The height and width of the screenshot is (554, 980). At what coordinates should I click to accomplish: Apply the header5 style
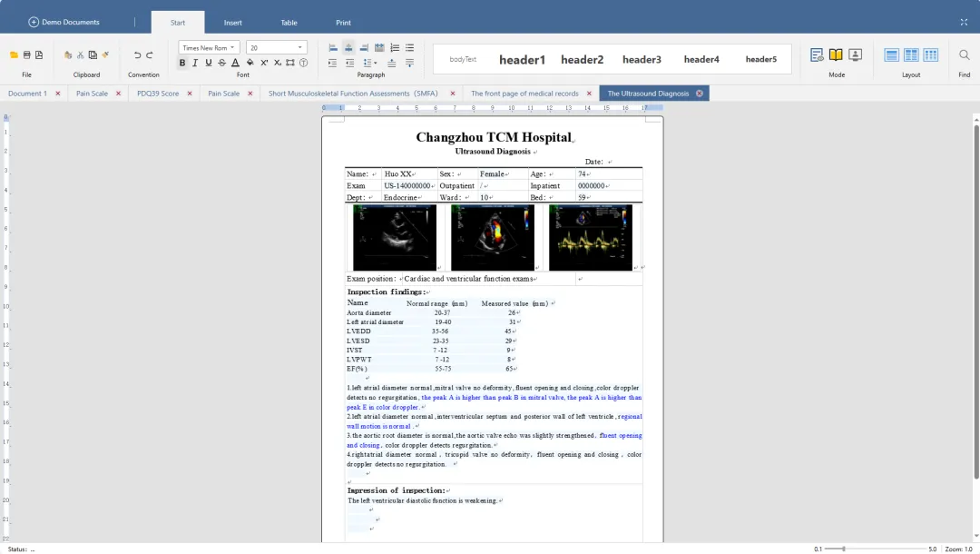point(760,59)
